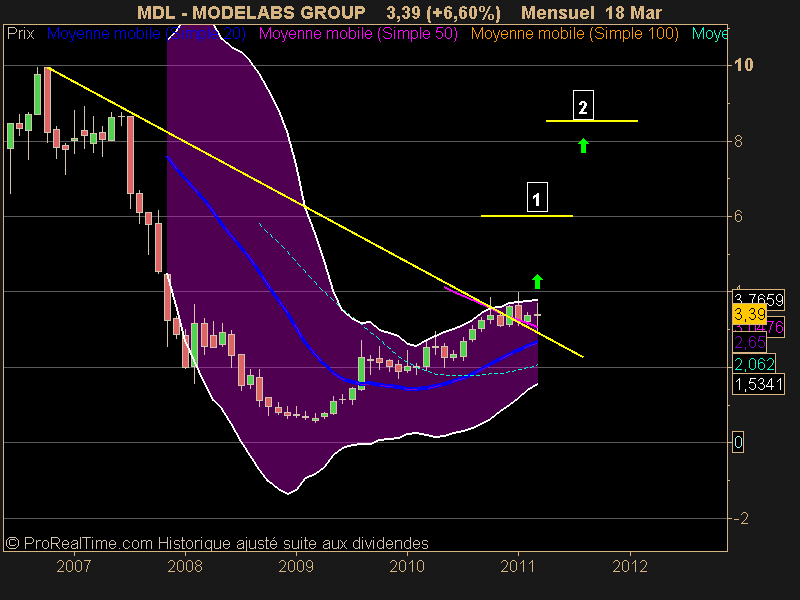This screenshot has height=600, width=800.
Task: Click the 2007 label on time axis
Action: coord(73,566)
